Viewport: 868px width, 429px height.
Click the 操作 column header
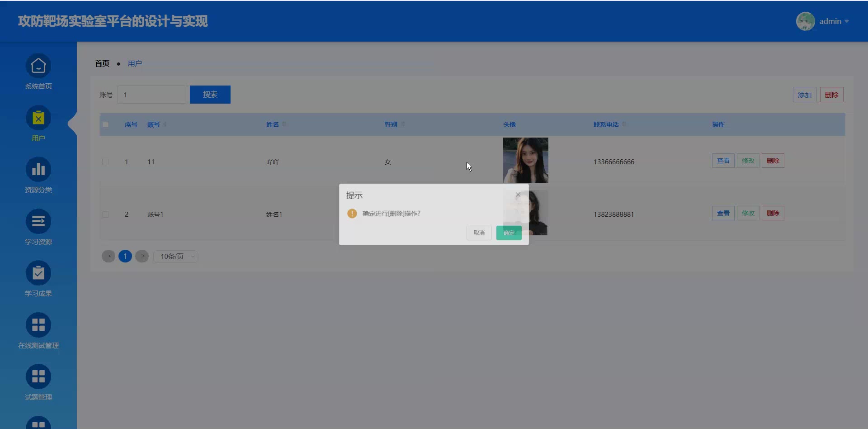click(718, 124)
